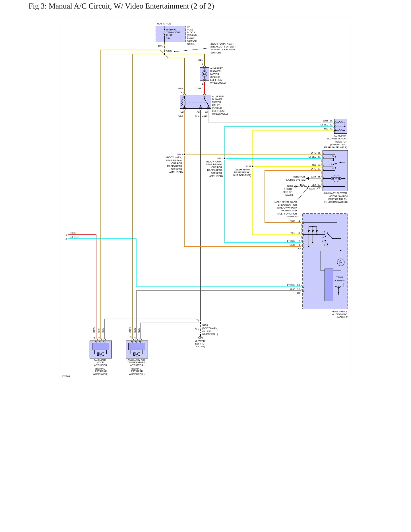Click the auxiliary mode actuator symbol
The height and width of the screenshot is (532, 411).
101,349
